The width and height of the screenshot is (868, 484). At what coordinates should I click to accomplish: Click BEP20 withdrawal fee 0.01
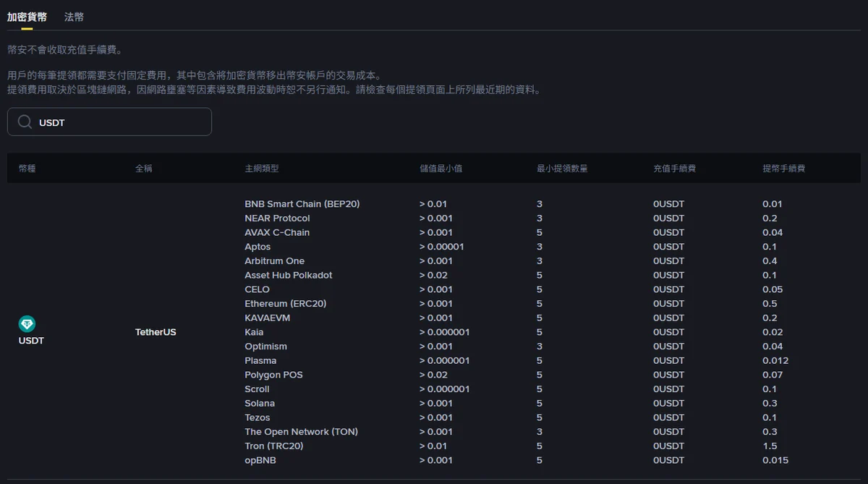point(773,204)
